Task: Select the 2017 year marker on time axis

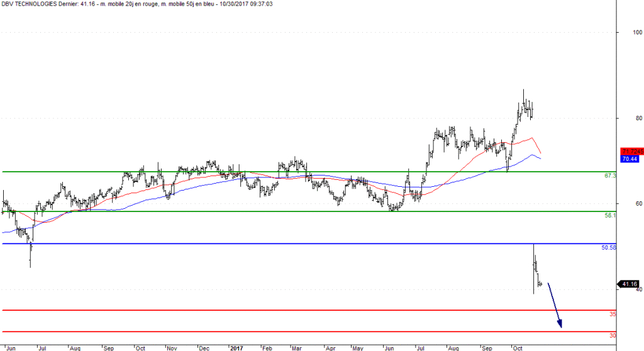Action: pos(236,347)
